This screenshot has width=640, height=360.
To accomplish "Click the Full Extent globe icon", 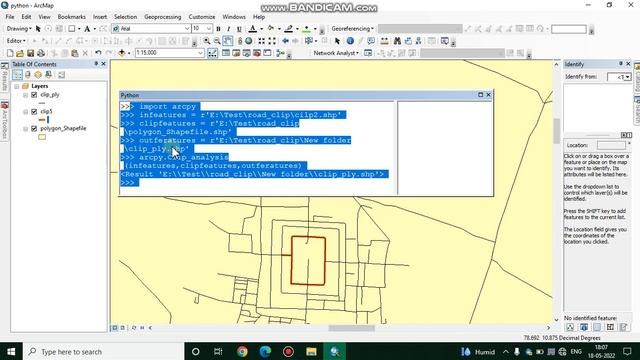I will (249, 41).
